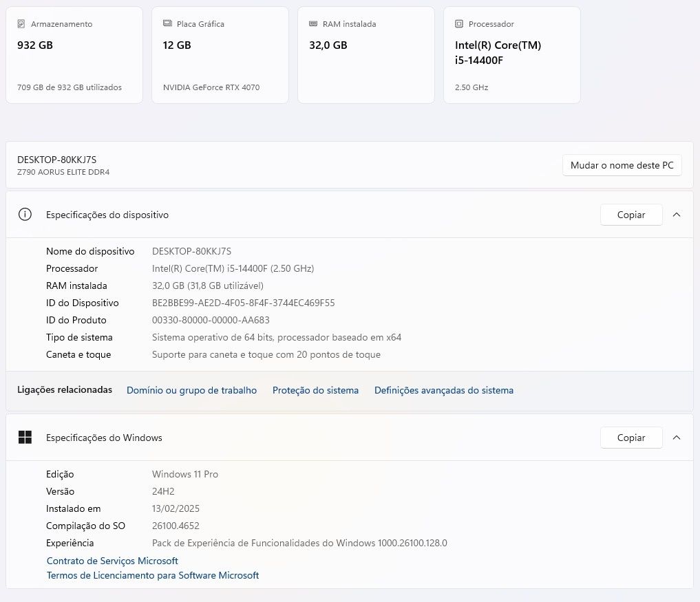700x602 pixels.
Task: Click the graphics card icon beside Placa Gráfica
Action: tap(167, 23)
